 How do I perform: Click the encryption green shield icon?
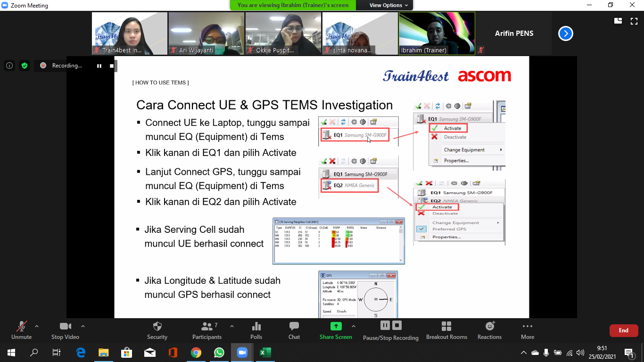pos(25,66)
